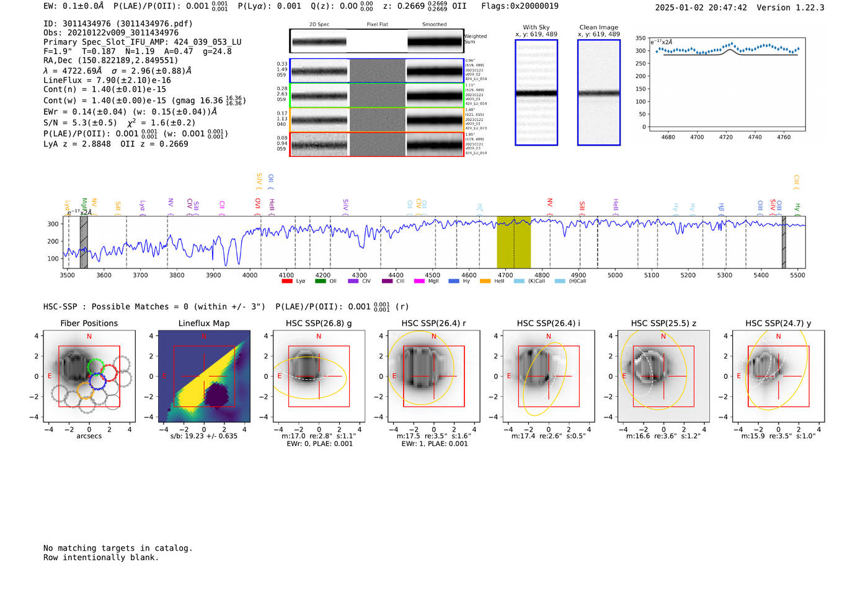Click the green OII legend swatch
868x591 pixels.
(x=320, y=281)
